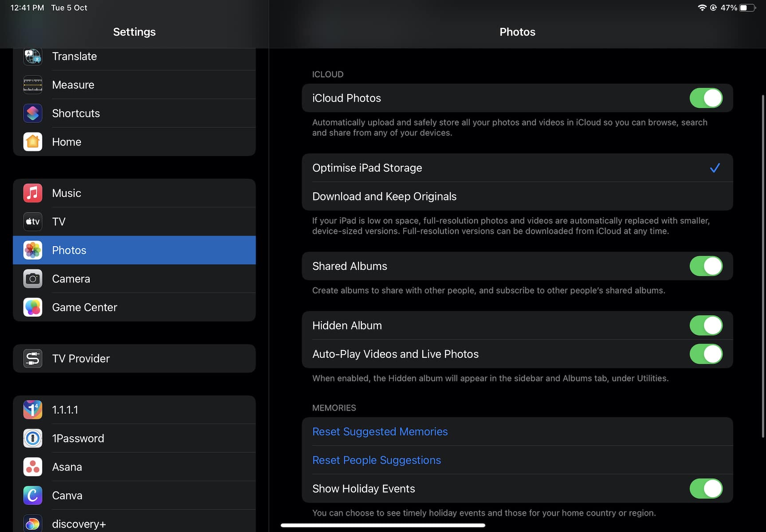766x532 pixels.
Task: Tap Reset Suggested Memories link
Action: pos(380,432)
